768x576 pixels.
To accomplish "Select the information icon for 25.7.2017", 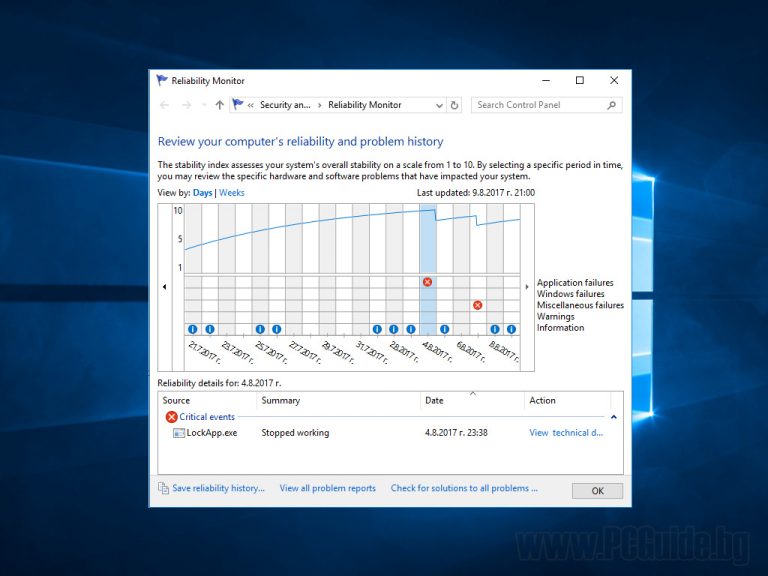I will [260, 329].
